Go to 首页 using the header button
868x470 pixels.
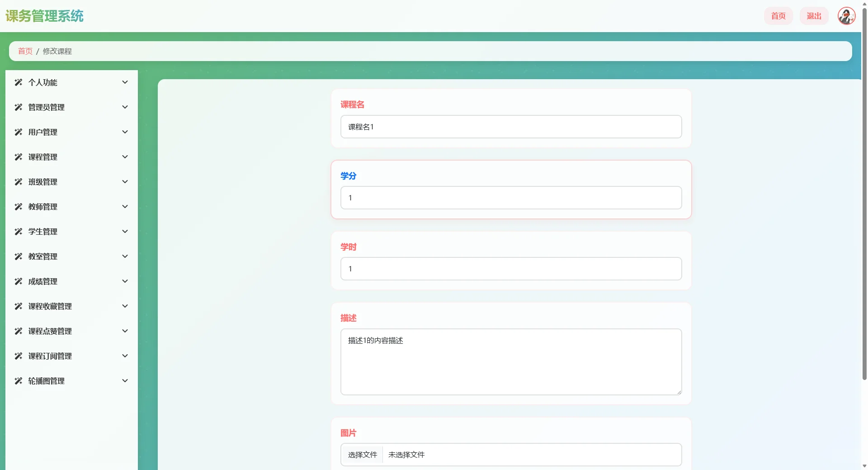click(778, 16)
